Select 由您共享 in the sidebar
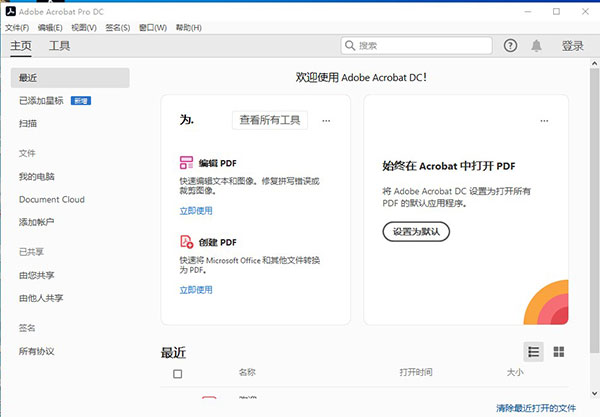 37,275
